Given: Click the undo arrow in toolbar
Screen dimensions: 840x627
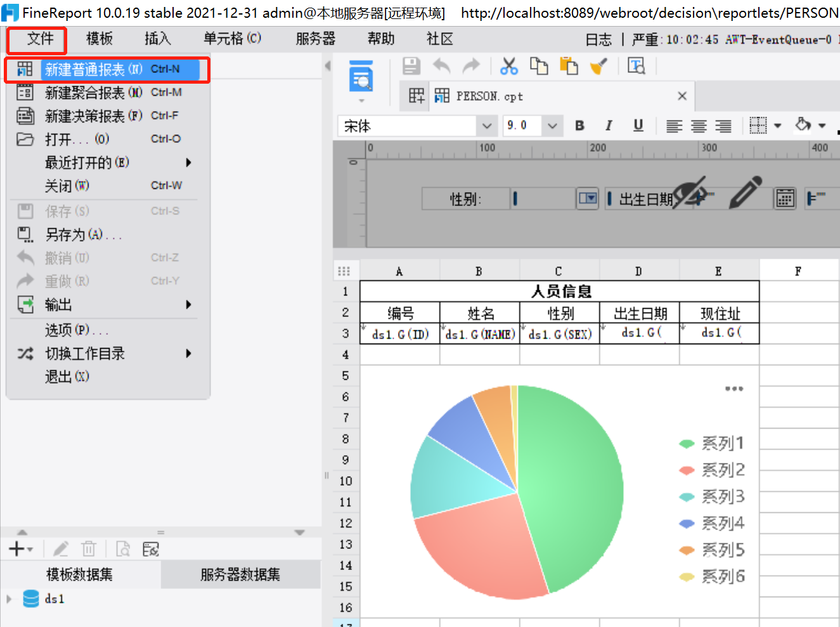Looking at the screenshot, I should point(442,66).
